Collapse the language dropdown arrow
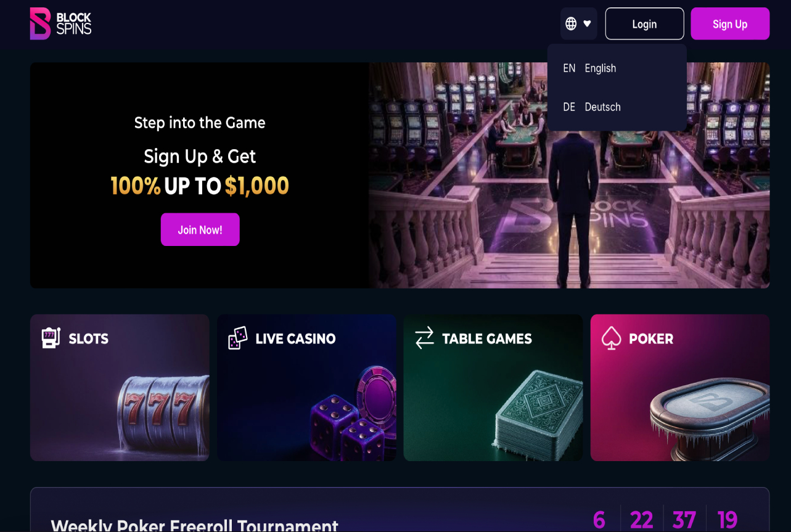The width and height of the screenshot is (791, 532). [587, 23]
